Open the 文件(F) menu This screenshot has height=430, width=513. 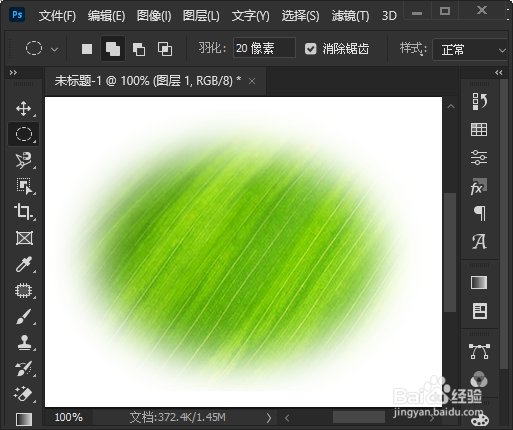tap(57, 16)
